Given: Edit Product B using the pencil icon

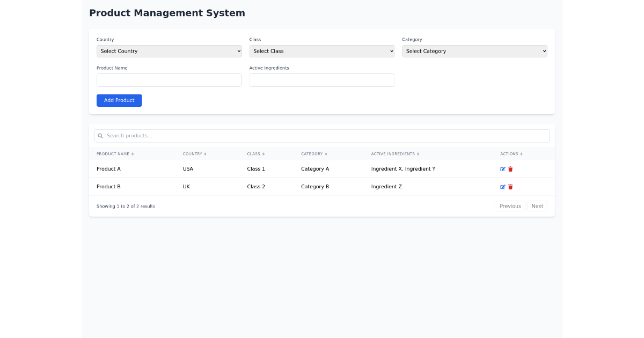Looking at the screenshot, I should coord(502,187).
